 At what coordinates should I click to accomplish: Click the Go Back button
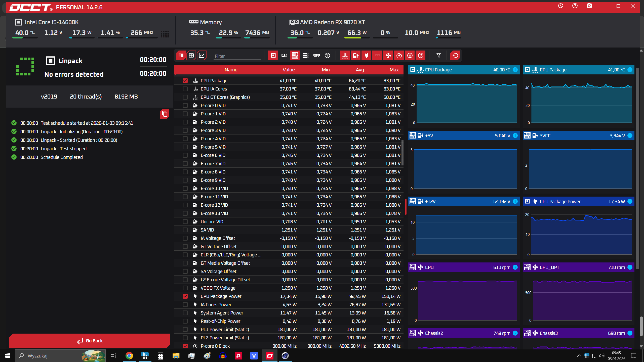pyautogui.click(x=90, y=341)
